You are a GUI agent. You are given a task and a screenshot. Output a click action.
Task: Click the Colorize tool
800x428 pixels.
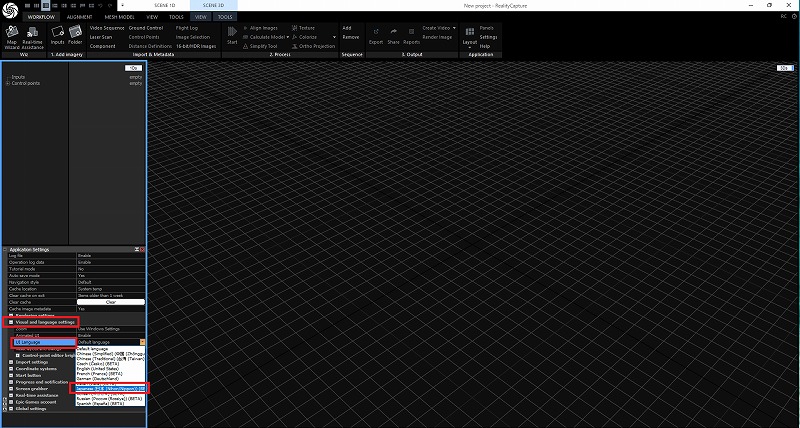click(x=305, y=37)
